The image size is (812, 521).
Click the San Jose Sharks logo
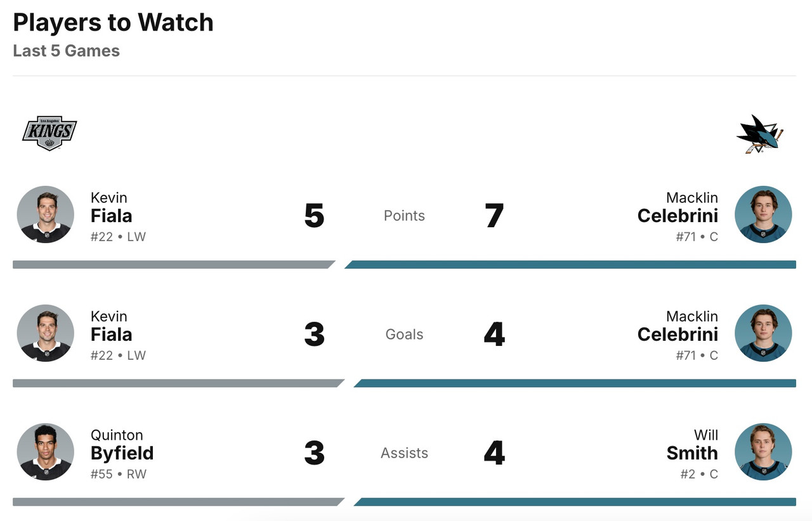tap(759, 135)
